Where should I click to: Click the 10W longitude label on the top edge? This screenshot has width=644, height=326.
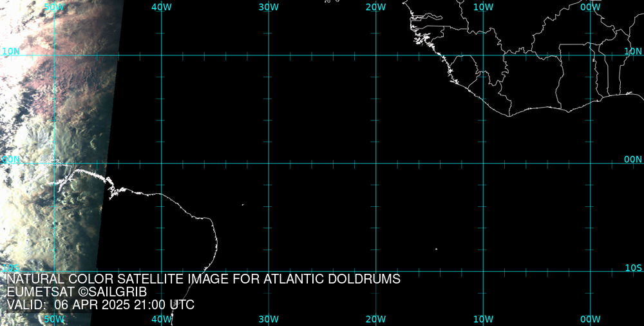tap(483, 7)
